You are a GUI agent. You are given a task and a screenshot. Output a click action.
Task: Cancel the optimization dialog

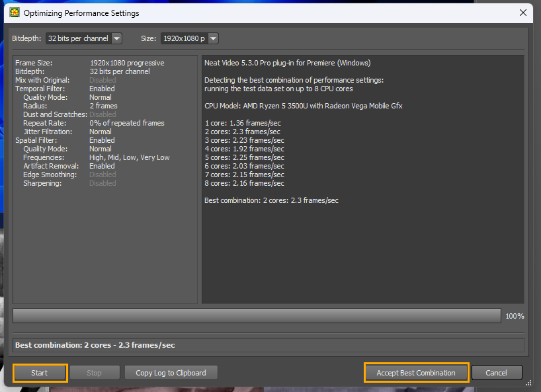point(496,373)
